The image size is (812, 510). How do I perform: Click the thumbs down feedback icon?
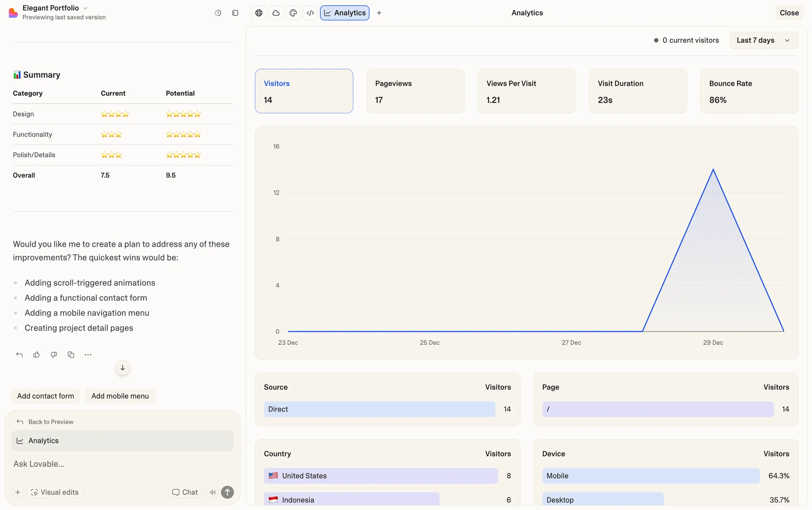point(54,355)
